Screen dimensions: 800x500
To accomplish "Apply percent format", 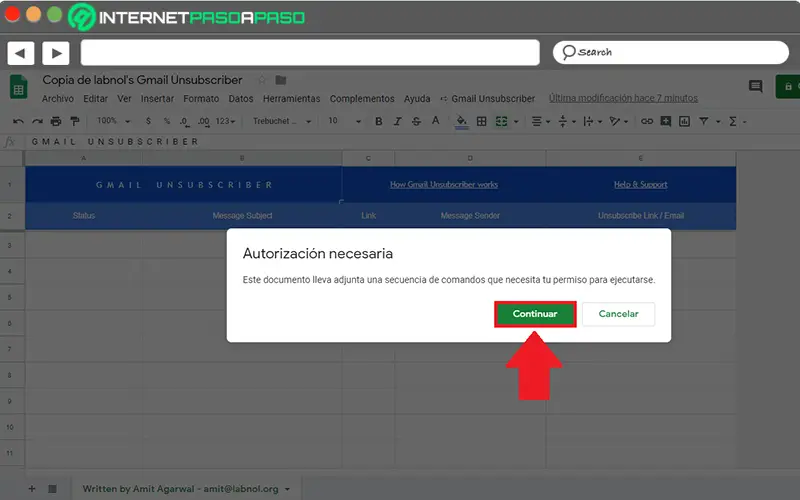I will point(167,121).
